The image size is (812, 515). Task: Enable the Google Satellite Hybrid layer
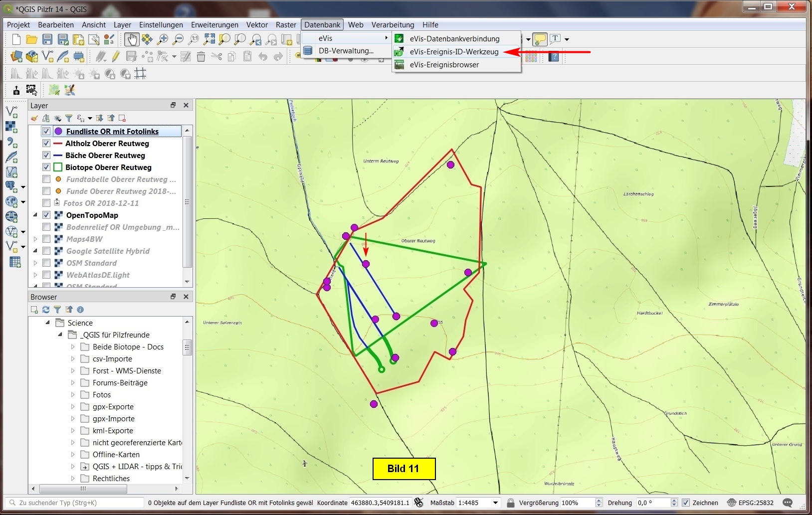coord(46,251)
